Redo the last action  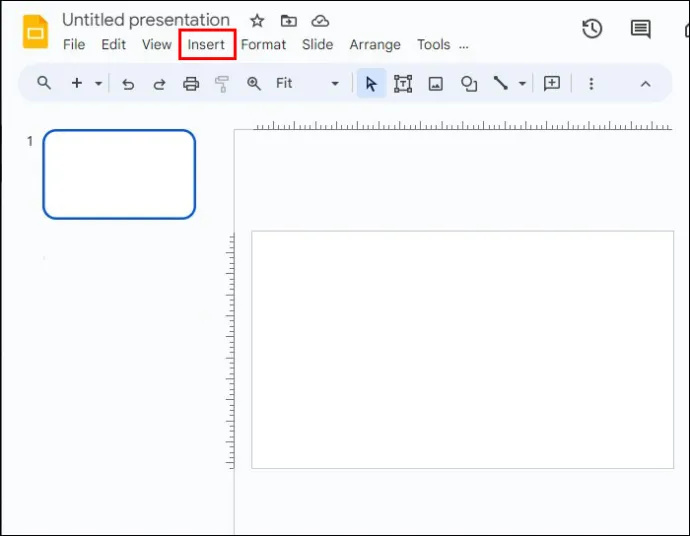pyautogui.click(x=159, y=84)
